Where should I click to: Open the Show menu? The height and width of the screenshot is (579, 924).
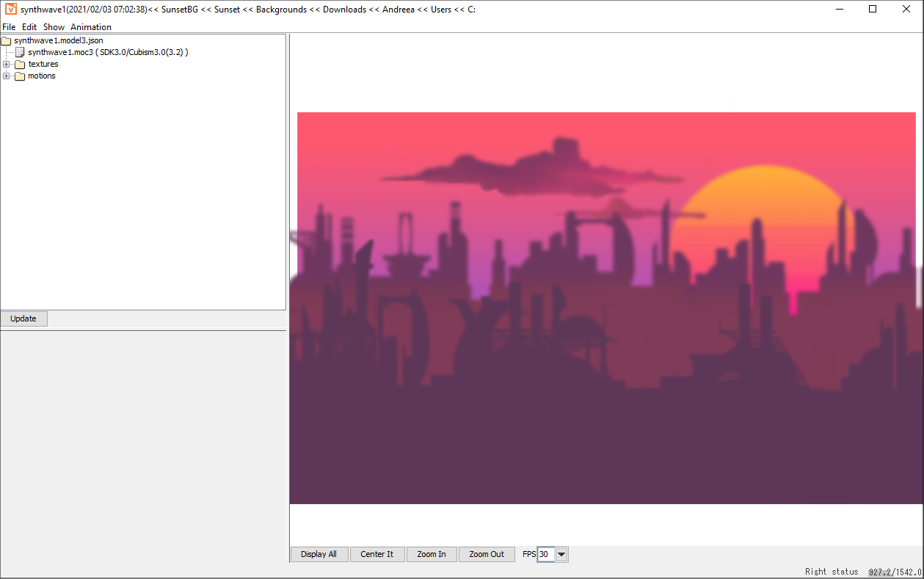point(54,27)
